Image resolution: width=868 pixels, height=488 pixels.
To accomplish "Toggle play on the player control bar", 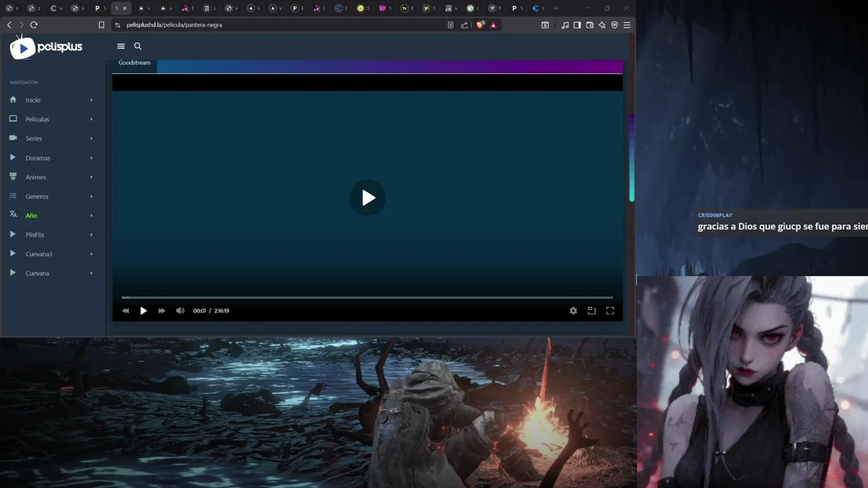I will [x=143, y=310].
